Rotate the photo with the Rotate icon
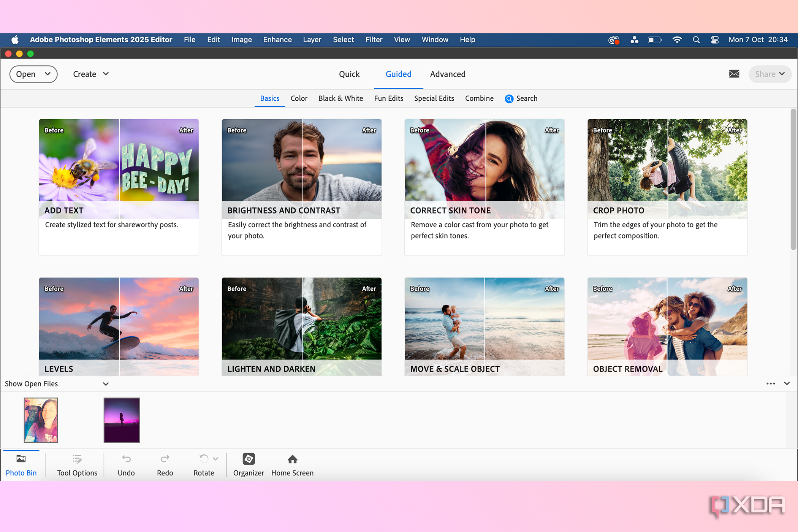 coord(204,459)
